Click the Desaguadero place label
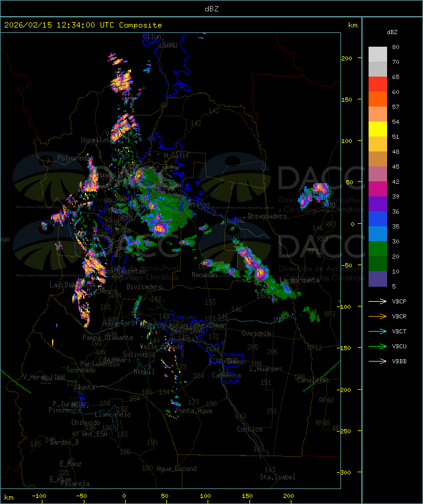Image resolution: width=423 pixels, height=504 pixels. 267,216
